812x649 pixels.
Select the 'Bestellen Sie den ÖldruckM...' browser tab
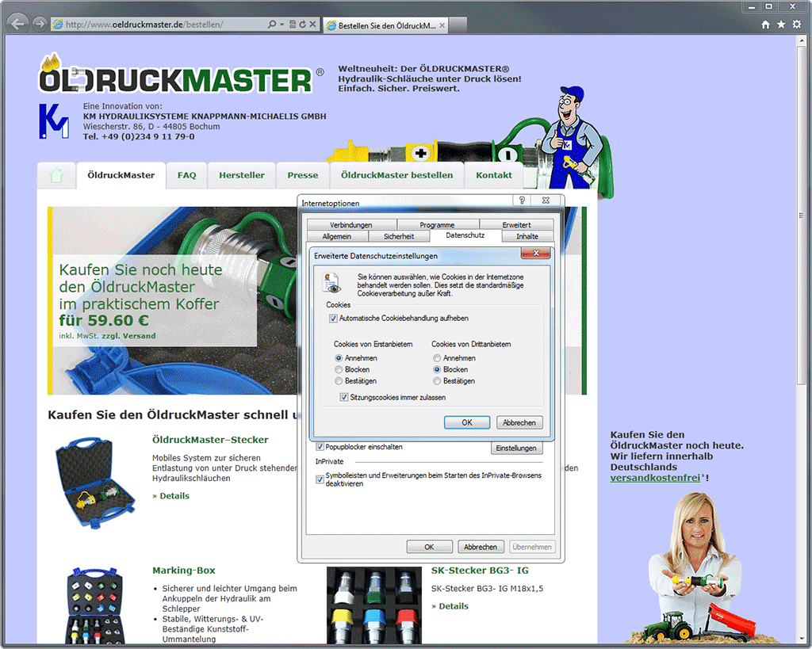pyautogui.click(x=386, y=25)
